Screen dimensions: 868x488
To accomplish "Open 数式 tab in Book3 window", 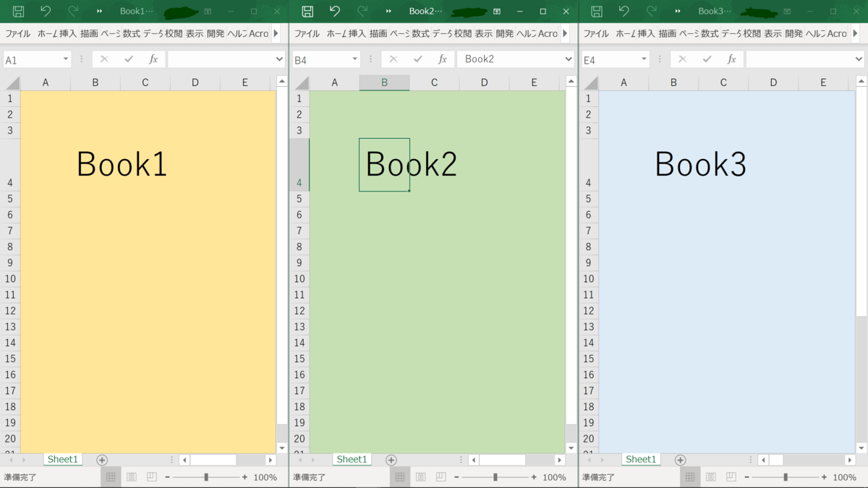I will coord(710,33).
